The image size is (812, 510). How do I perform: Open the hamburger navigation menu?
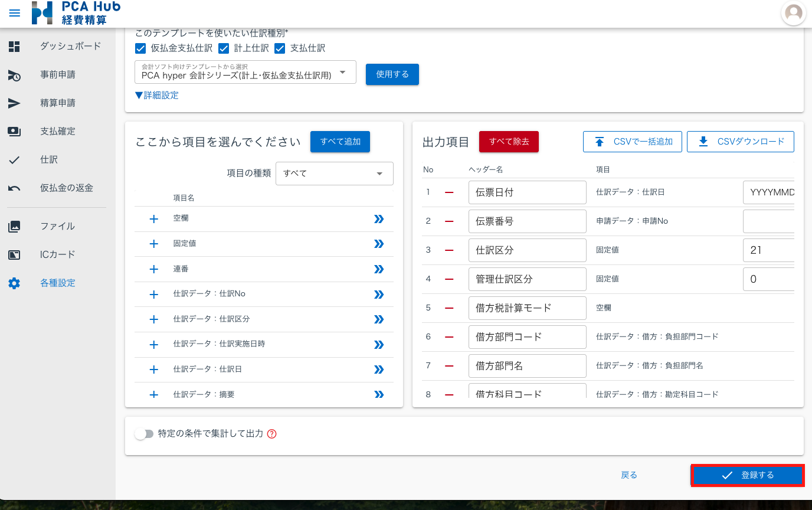point(15,13)
